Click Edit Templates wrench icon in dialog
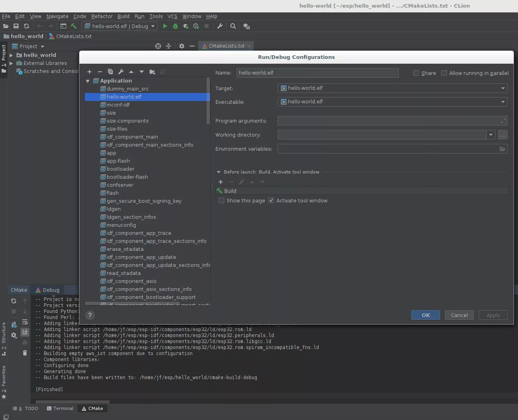The height and width of the screenshot is (420, 518). [x=121, y=72]
